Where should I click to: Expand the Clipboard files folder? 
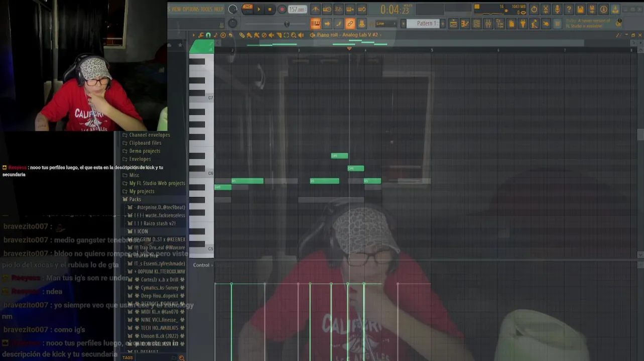pyautogui.click(x=145, y=143)
